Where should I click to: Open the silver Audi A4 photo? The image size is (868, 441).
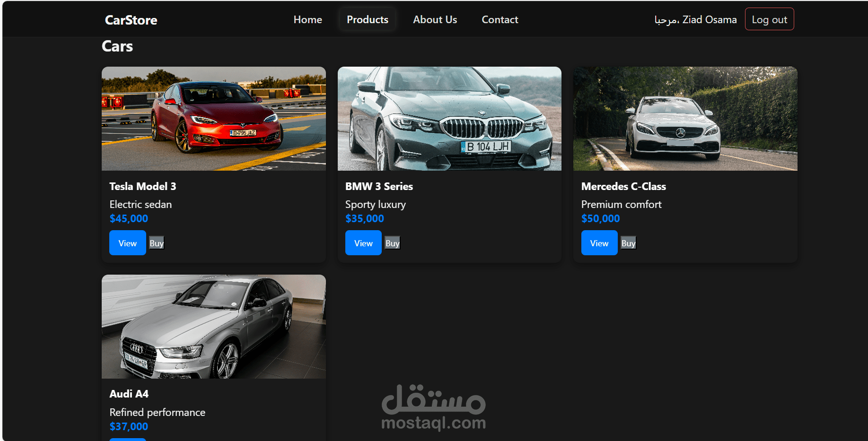(x=214, y=327)
